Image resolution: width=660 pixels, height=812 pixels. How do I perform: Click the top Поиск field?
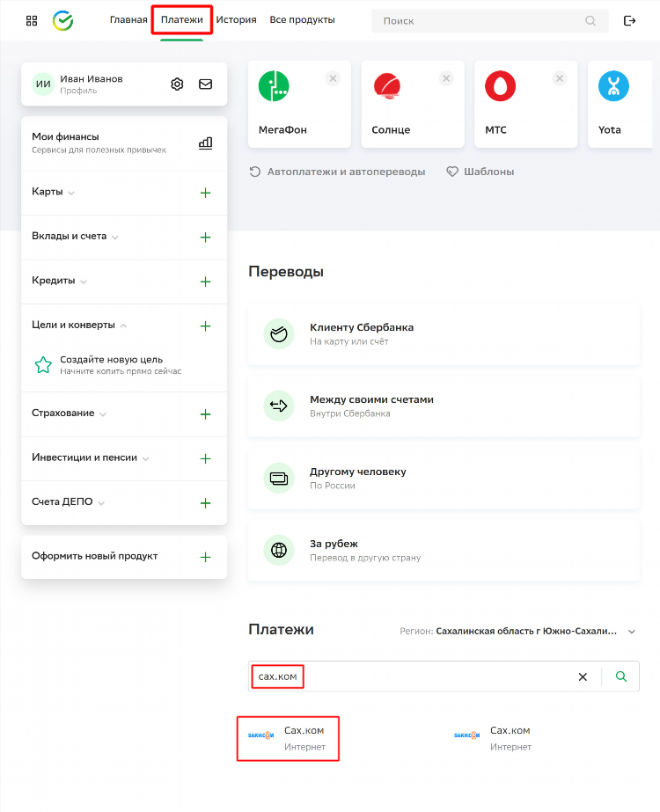point(489,21)
